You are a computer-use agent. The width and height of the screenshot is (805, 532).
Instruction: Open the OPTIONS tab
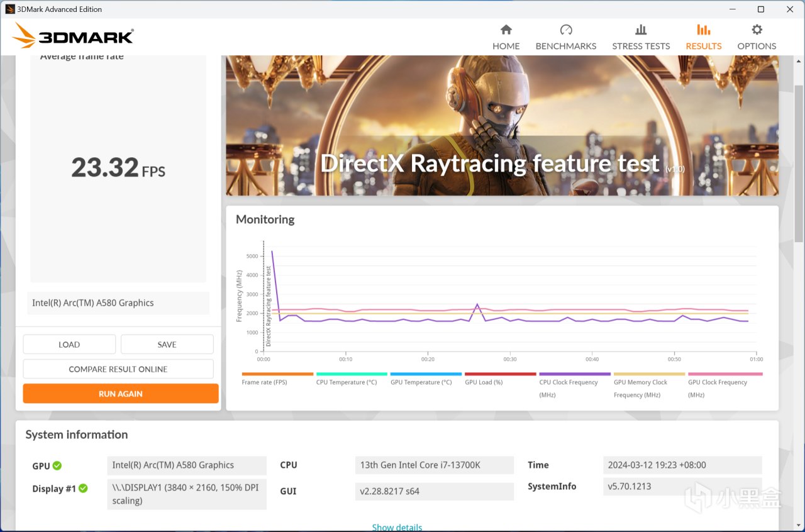757,37
